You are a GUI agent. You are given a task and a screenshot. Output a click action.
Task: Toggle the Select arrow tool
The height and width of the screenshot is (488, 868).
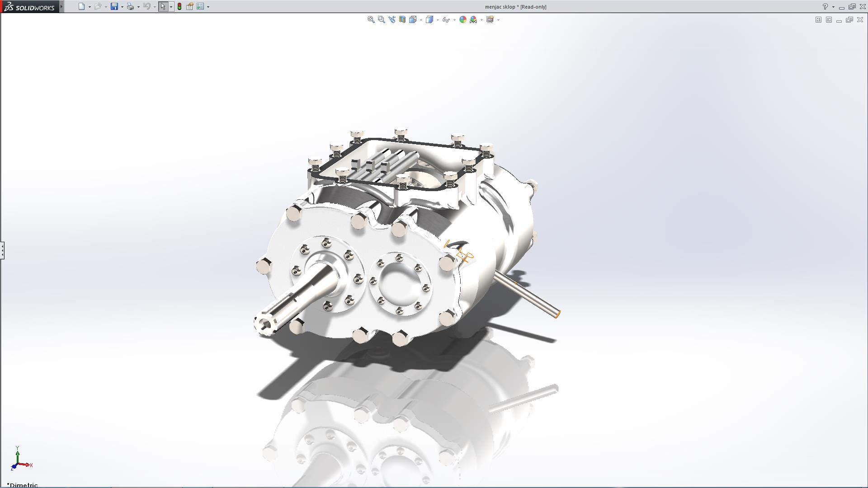[x=163, y=6]
